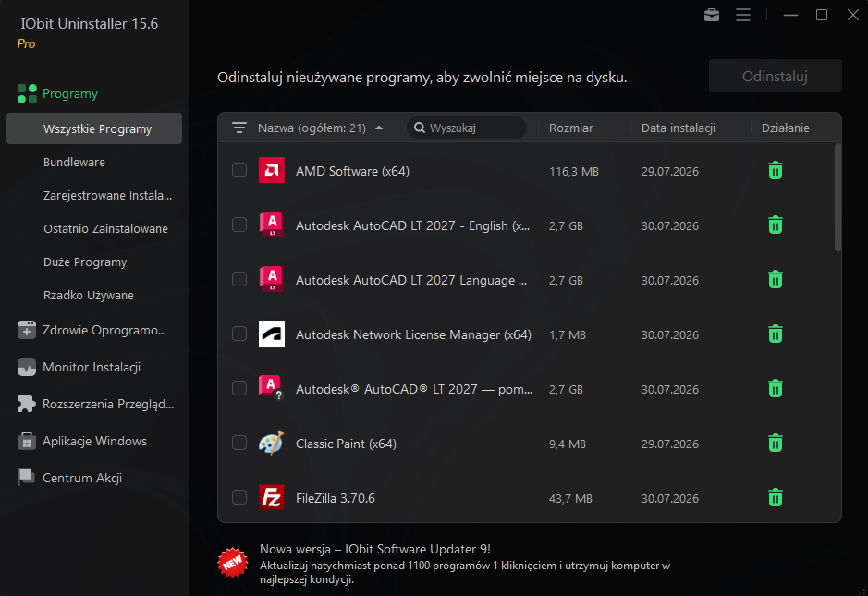Click trash icon for FileZilla 3.70.6

[x=775, y=497]
